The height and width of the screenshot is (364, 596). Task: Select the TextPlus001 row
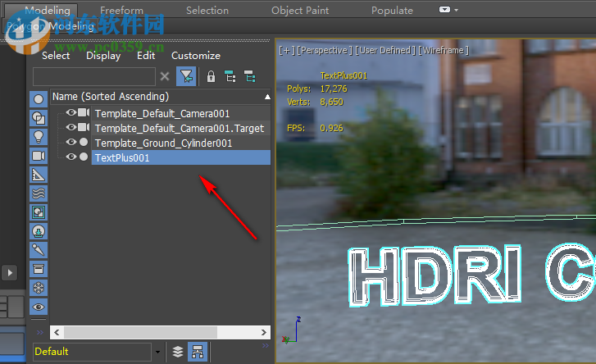coord(181,157)
